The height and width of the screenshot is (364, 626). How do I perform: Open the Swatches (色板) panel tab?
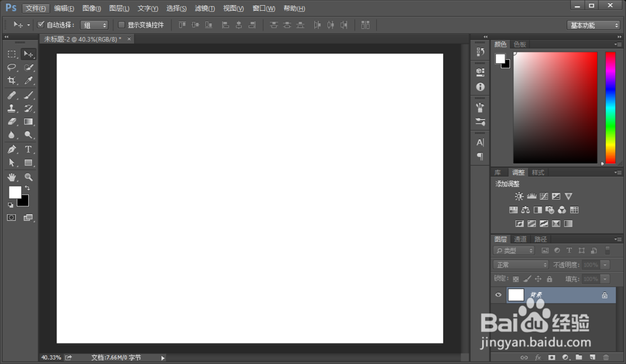pos(518,44)
